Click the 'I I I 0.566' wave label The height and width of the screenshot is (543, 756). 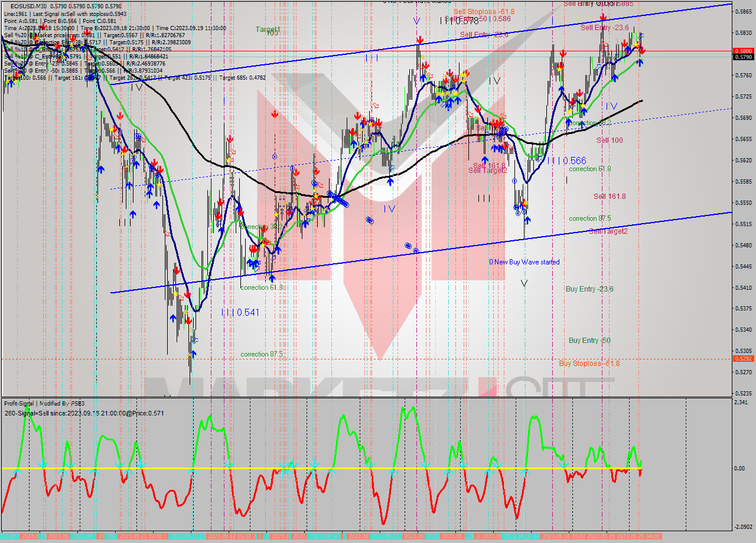566,161
